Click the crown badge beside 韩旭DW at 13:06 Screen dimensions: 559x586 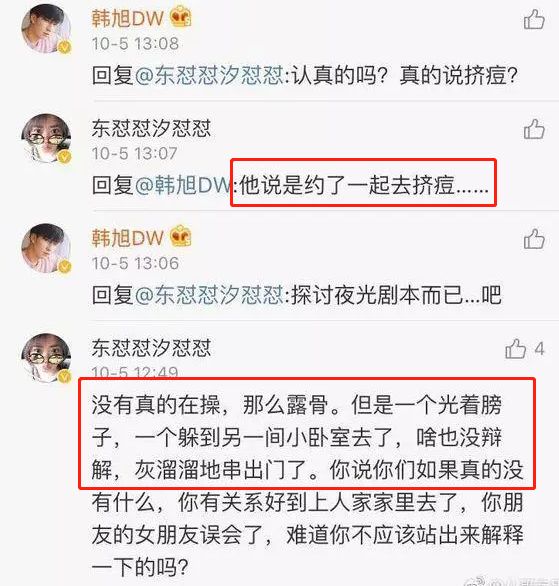180,237
